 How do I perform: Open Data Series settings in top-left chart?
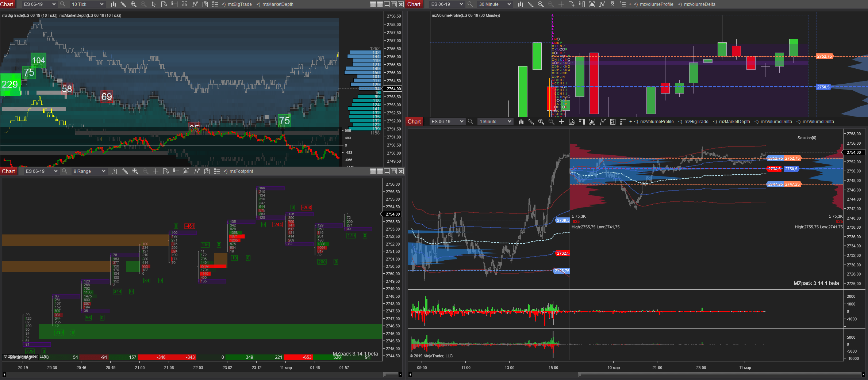[x=184, y=4]
